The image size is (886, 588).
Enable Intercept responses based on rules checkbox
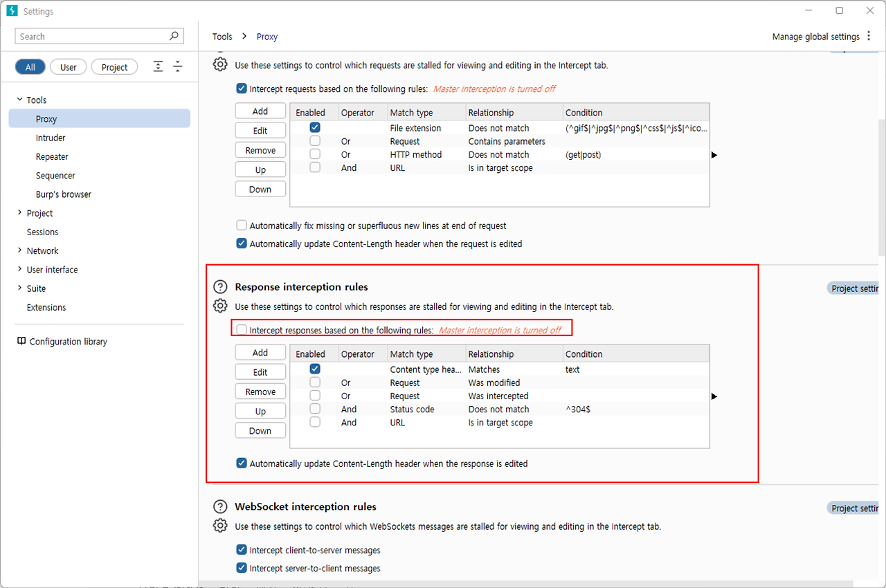point(242,330)
